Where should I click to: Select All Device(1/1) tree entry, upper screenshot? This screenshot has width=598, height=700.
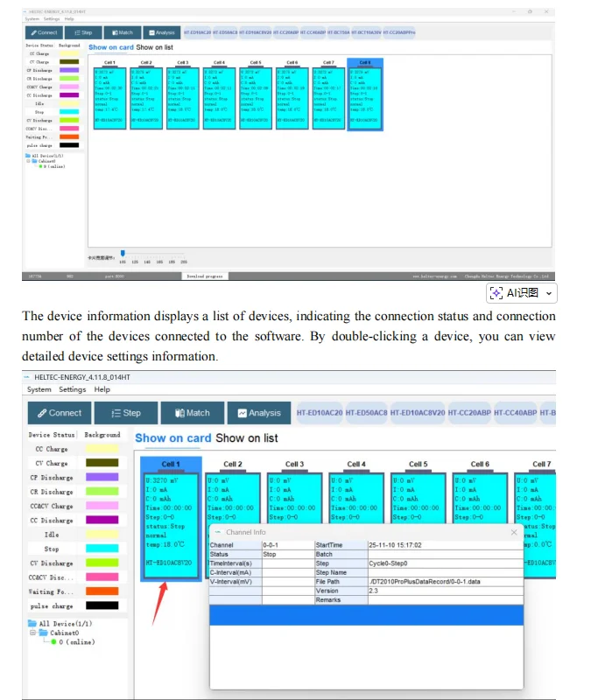click(48, 156)
